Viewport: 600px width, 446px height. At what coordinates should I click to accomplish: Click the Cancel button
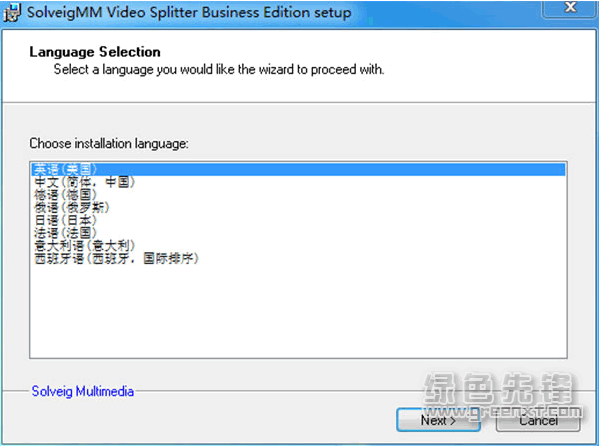coord(538,420)
